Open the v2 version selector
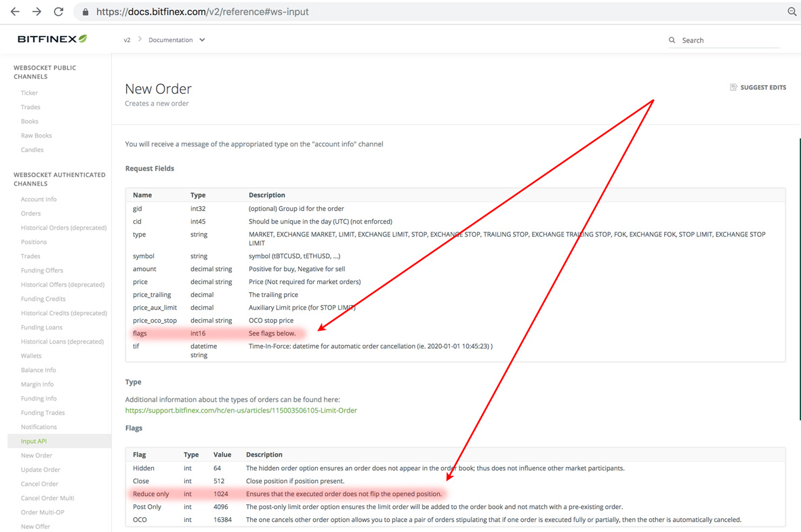 tap(127, 39)
